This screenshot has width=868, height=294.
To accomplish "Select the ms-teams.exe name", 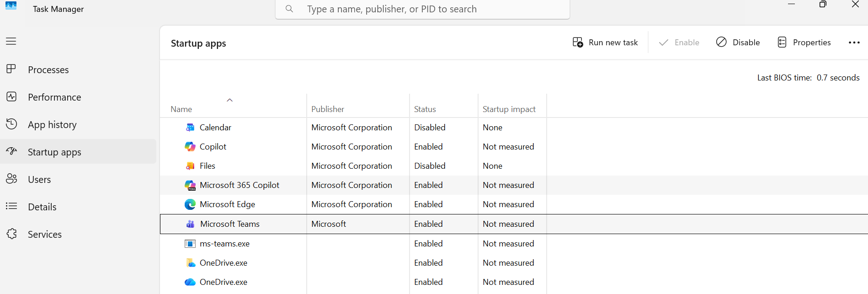I will tap(224, 244).
